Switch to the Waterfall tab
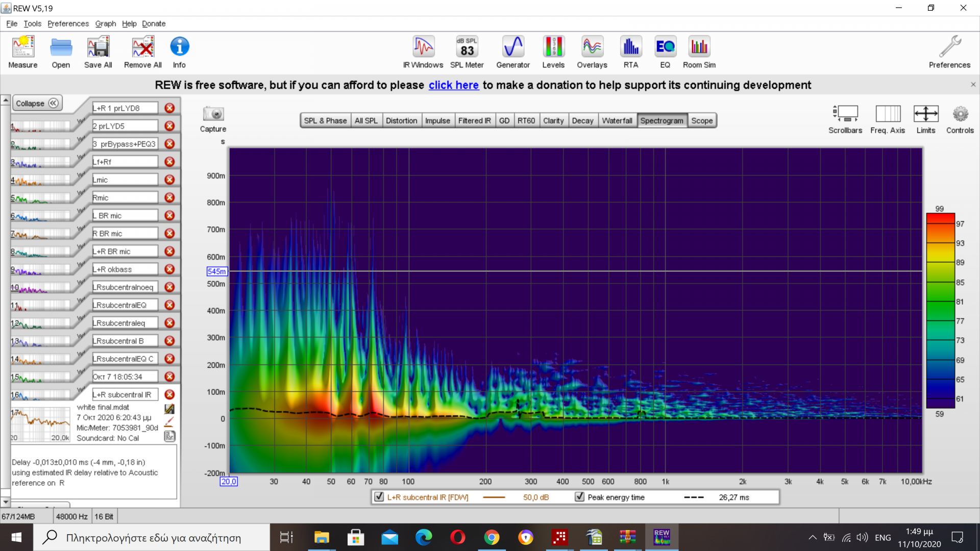Screen dimensions: 980x551 pos(617,120)
